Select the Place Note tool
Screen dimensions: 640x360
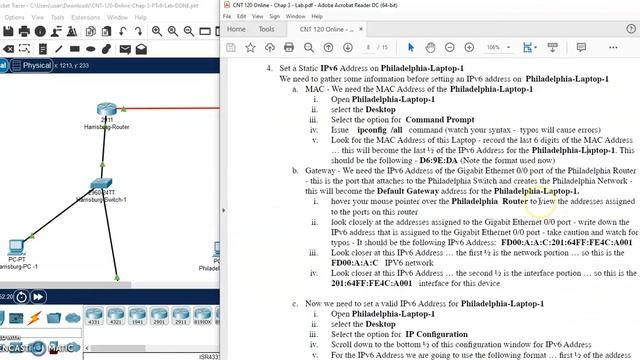42,49
